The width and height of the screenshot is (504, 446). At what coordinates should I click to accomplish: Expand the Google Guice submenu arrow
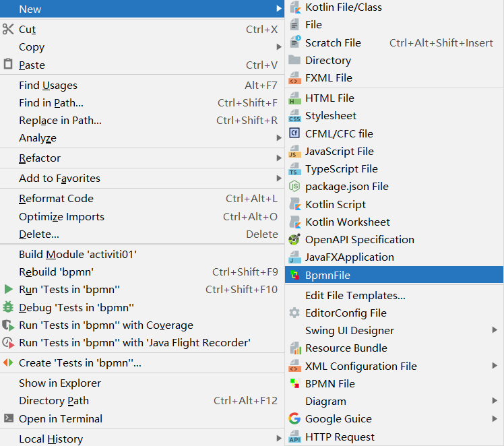coord(495,418)
